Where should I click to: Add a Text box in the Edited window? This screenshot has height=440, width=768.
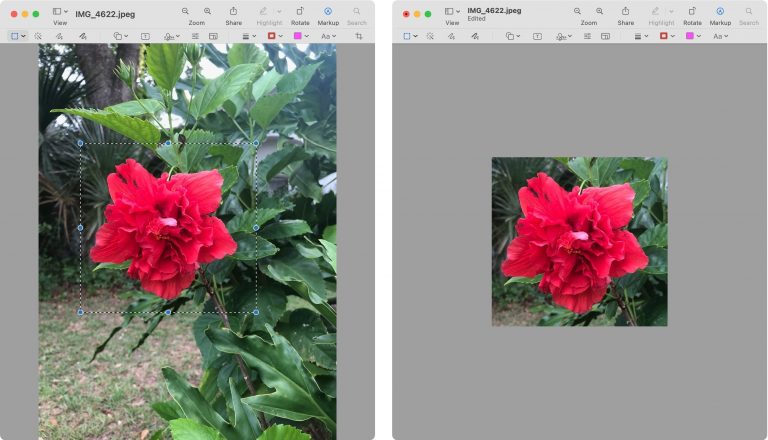pyautogui.click(x=537, y=36)
